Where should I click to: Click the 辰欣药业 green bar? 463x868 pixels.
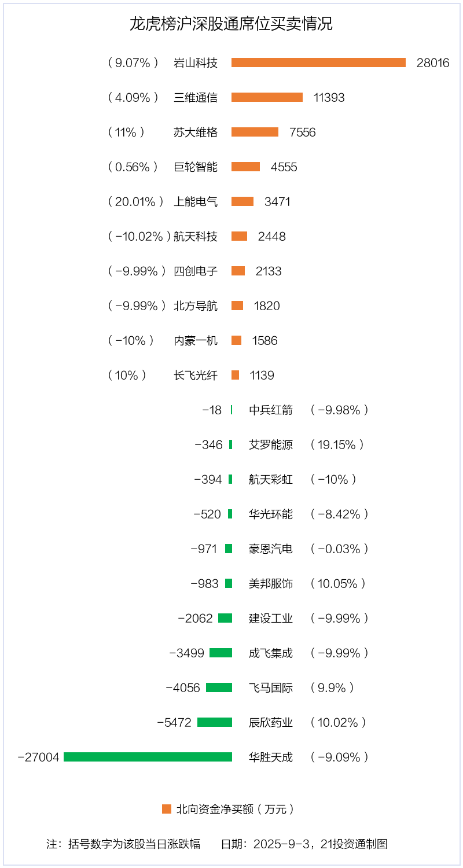coord(215,722)
